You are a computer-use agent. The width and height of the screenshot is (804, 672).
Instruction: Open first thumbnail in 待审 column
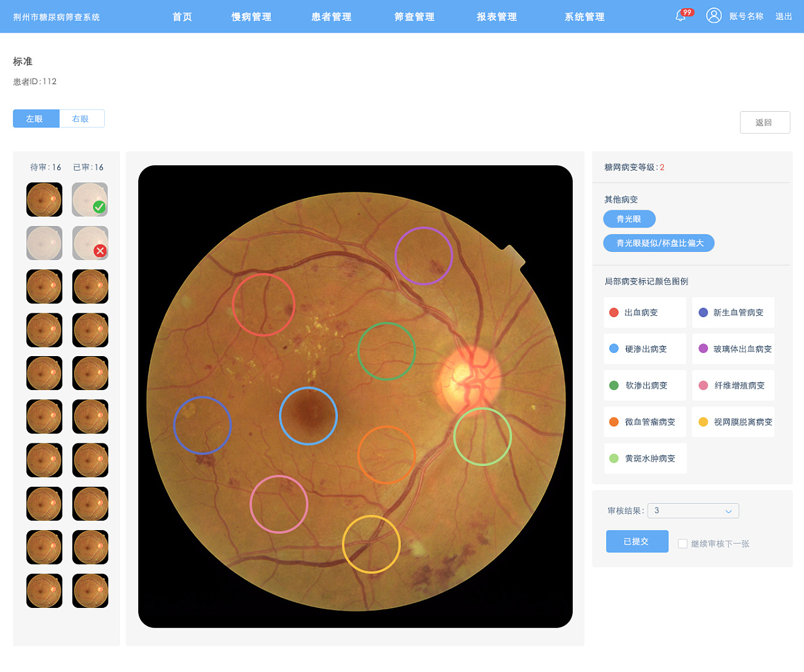coord(44,199)
